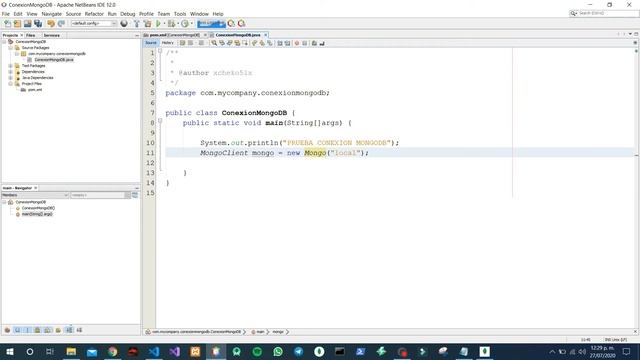640x360 pixels.
Task: Expand the Java Dependencies node
Action: coord(11,78)
